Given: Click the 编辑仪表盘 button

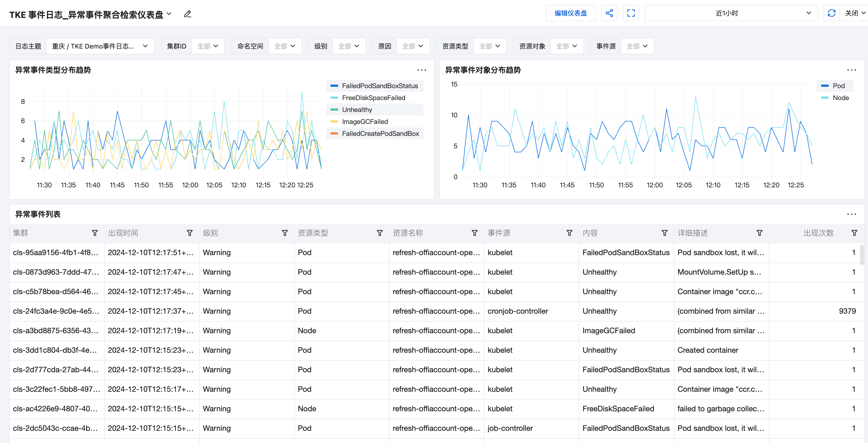Looking at the screenshot, I should tap(570, 13).
